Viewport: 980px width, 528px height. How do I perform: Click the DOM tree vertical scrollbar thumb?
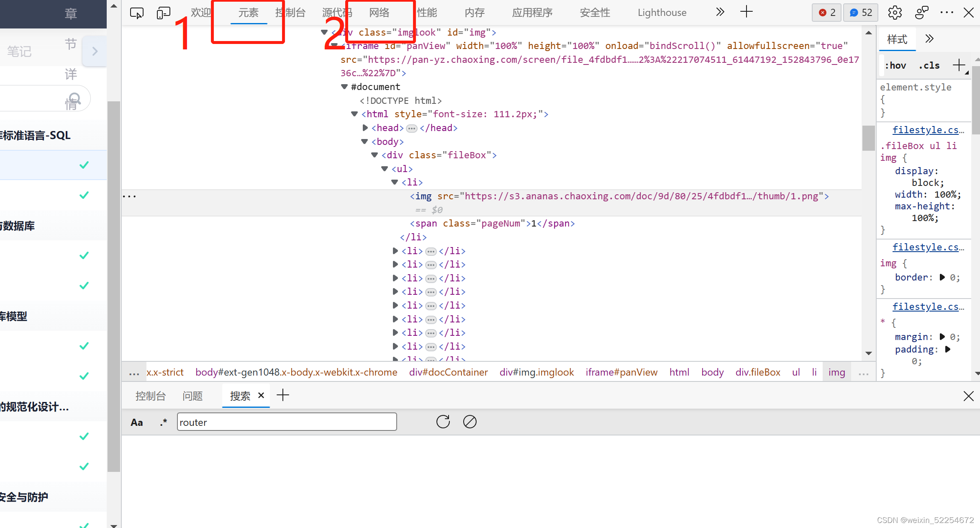pyautogui.click(x=868, y=137)
